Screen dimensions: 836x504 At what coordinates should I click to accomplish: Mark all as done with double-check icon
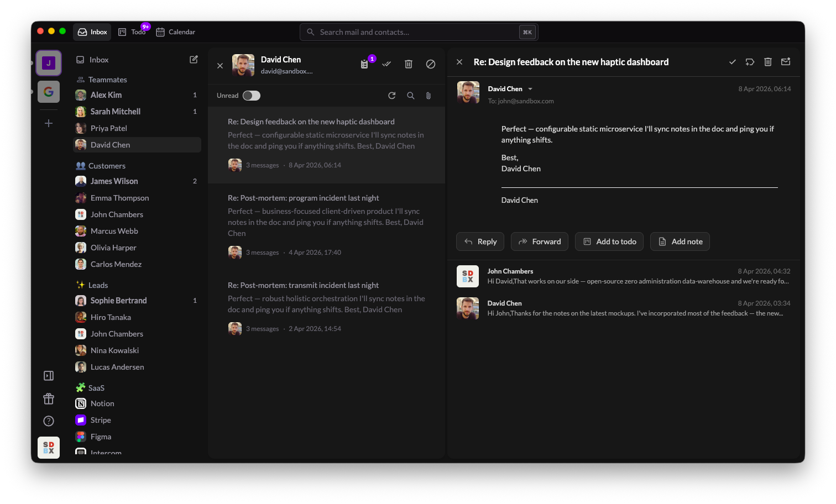tap(386, 64)
